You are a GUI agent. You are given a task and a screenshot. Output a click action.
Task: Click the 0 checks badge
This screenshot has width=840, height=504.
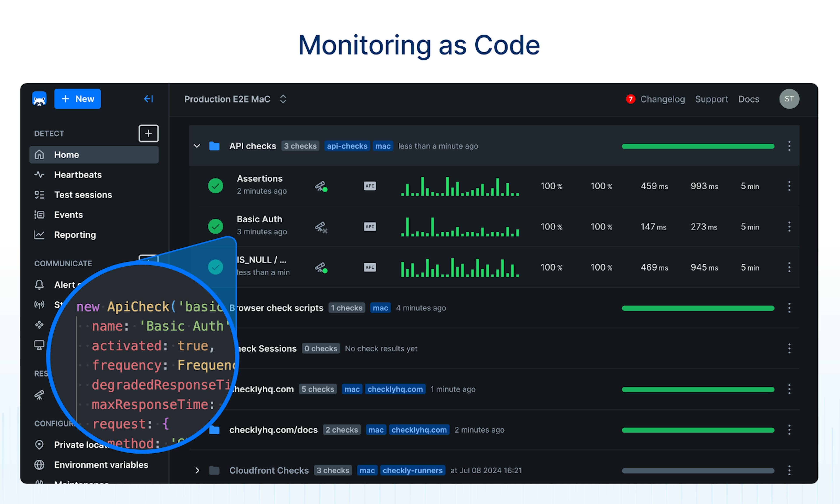pyautogui.click(x=320, y=348)
